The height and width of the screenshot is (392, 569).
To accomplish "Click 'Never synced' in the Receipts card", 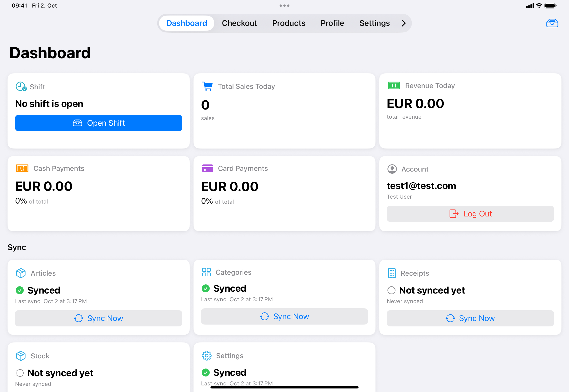I will 404,301.
